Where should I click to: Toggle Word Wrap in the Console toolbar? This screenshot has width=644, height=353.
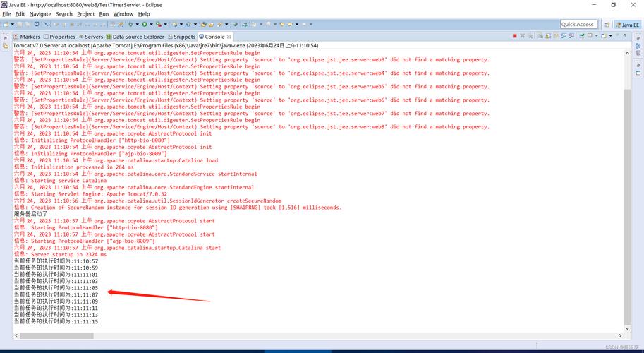click(555, 36)
